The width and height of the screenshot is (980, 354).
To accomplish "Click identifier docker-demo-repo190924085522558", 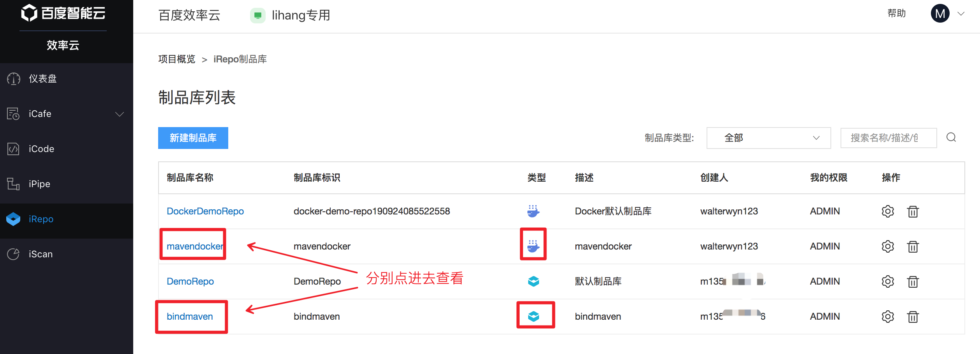I will click(x=372, y=211).
